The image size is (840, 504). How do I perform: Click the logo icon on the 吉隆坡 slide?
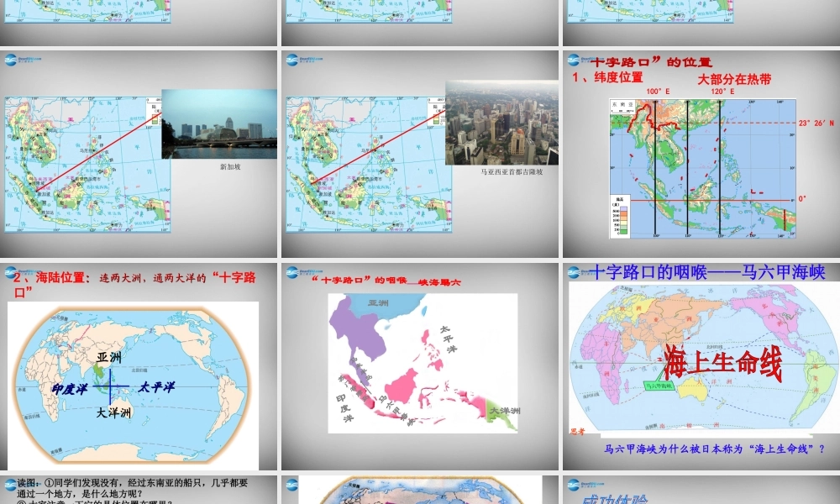[x=292, y=60]
